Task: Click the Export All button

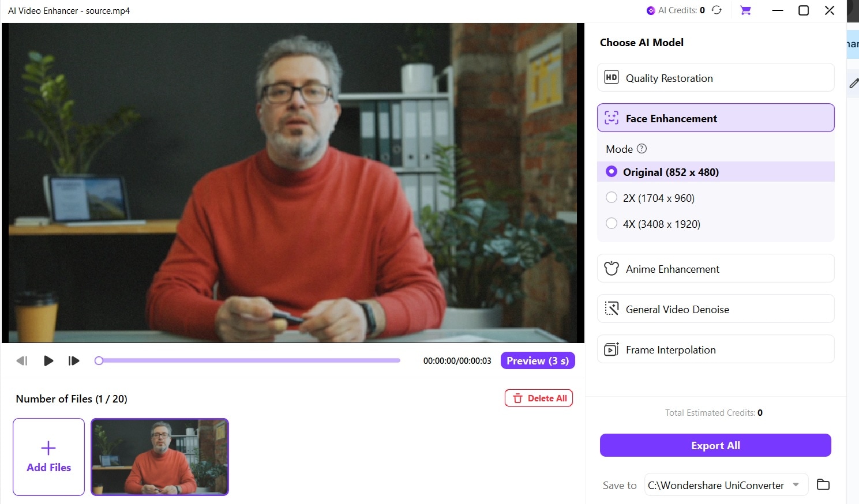Action: coord(715,445)
